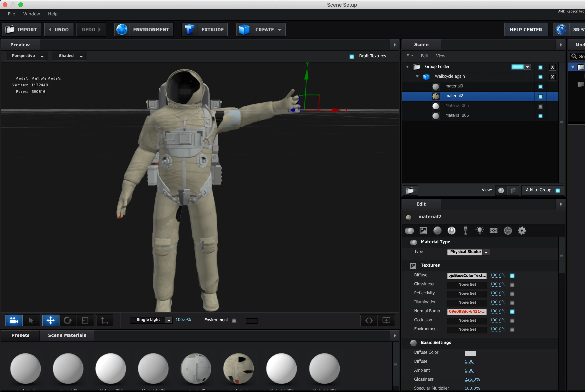Toggle visibility of Material.005
This screenshot has height=392, width=585.
click(540, 106)
